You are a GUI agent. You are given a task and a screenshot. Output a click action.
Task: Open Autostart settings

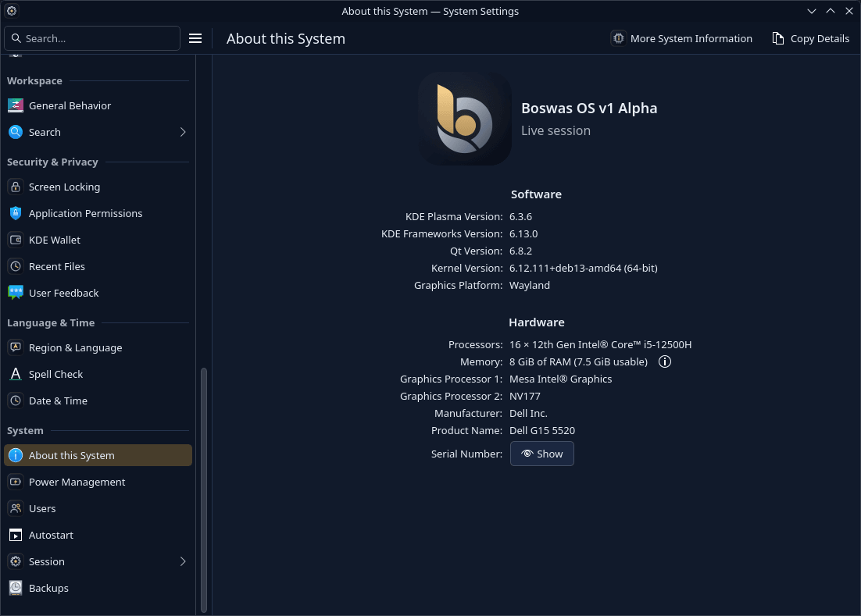pos(98,535)
